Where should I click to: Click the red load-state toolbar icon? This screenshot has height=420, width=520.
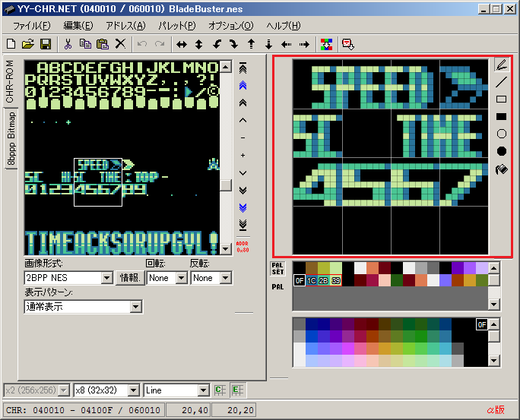point(348,44)
